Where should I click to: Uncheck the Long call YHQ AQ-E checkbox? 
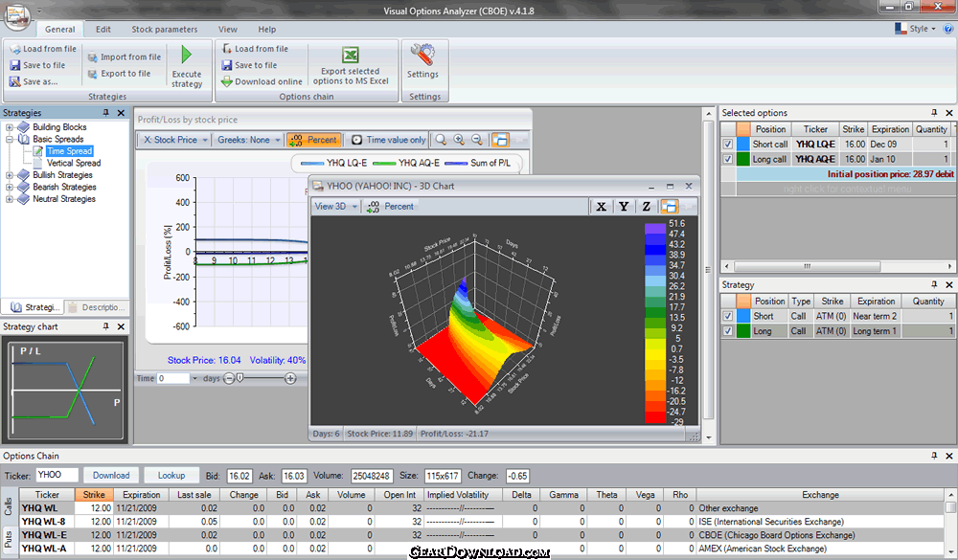pos(728,160)
